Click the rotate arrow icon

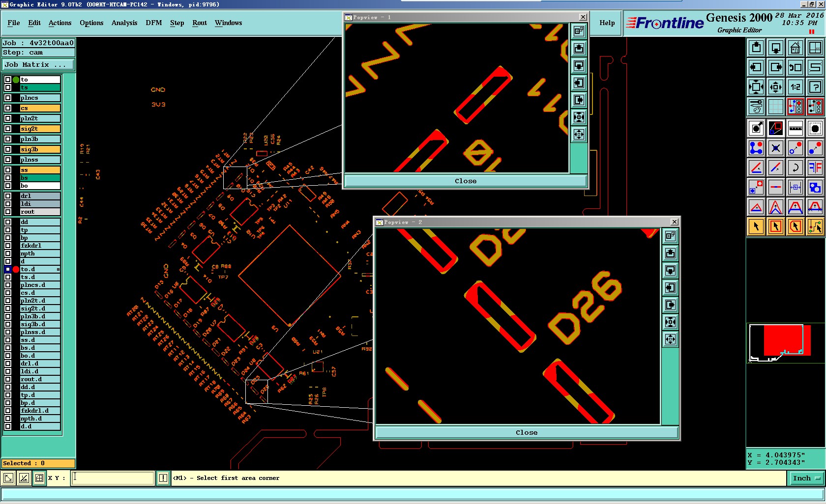[x=796, y=168]
